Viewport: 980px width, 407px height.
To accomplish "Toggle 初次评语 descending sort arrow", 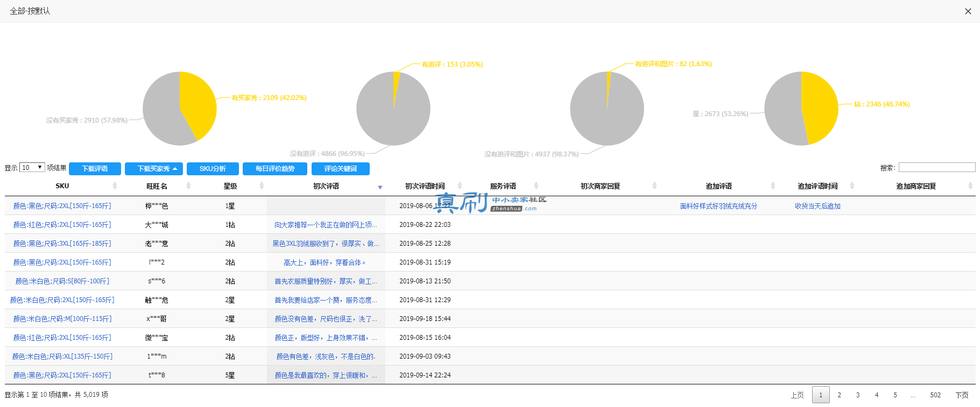I will (x=380, y=187).
